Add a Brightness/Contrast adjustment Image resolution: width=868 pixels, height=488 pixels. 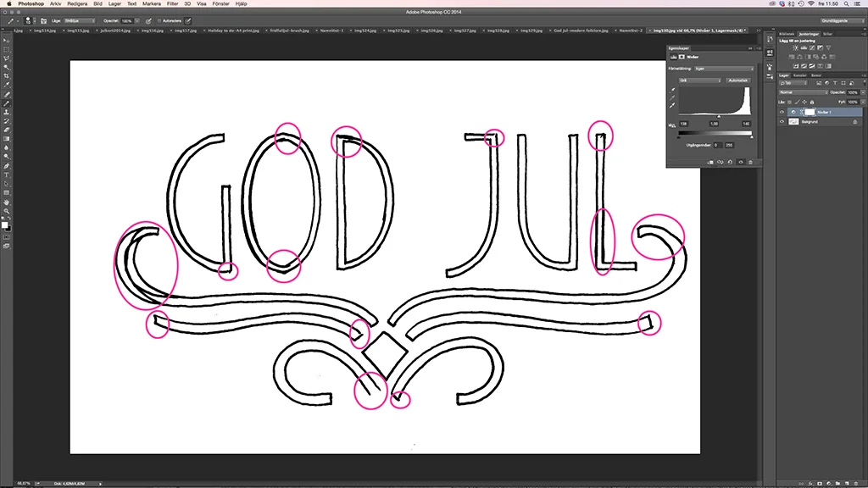pos(795,47)
